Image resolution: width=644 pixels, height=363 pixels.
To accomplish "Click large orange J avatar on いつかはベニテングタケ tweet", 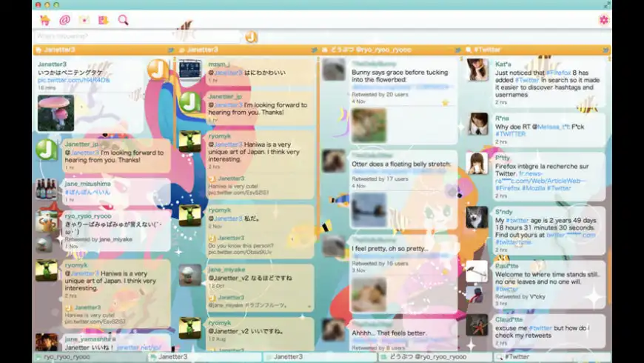I will (158, 70).
